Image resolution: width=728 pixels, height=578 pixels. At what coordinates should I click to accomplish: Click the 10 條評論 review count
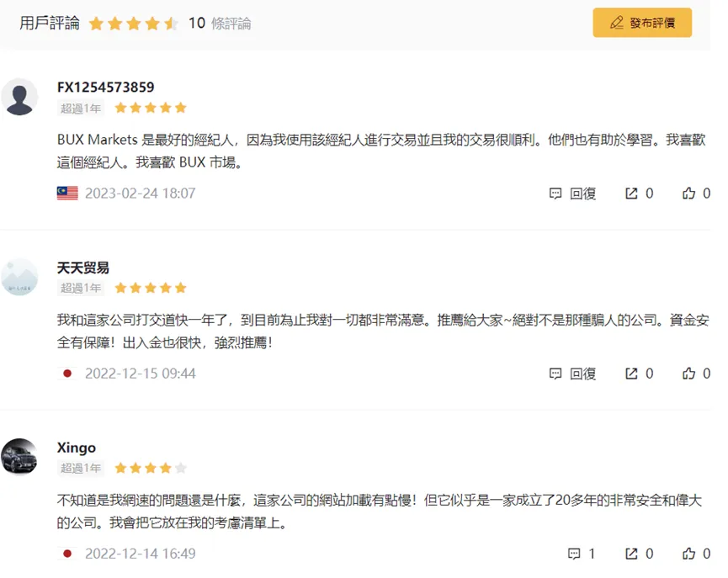220,23
